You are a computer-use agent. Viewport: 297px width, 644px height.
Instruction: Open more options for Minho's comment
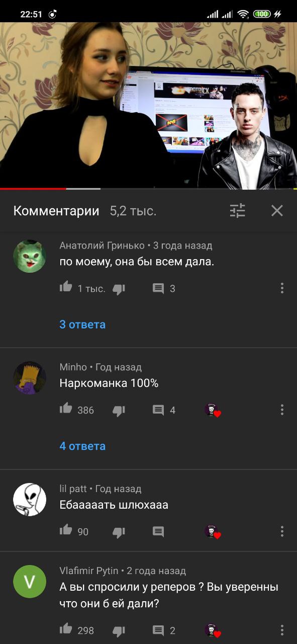[x=282, y=410]
